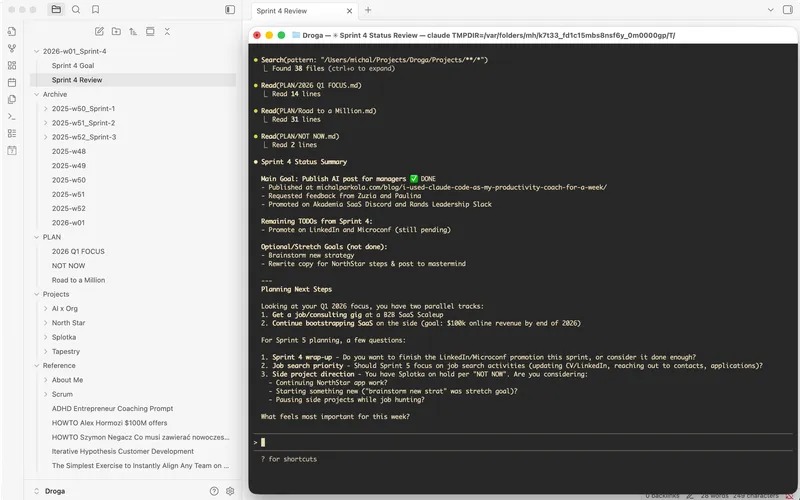The image size is (800, 500).
Task: Expand the Tapestry folder
Action: click(x=45, y=352)
